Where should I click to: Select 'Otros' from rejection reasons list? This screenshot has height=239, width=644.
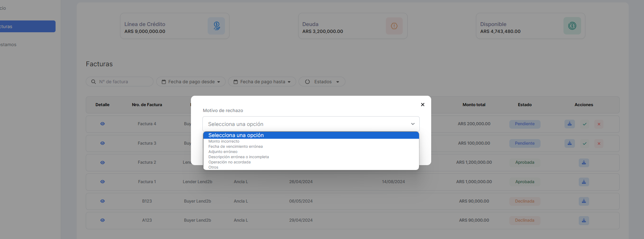pyautogui.click(x=214, y=168)
